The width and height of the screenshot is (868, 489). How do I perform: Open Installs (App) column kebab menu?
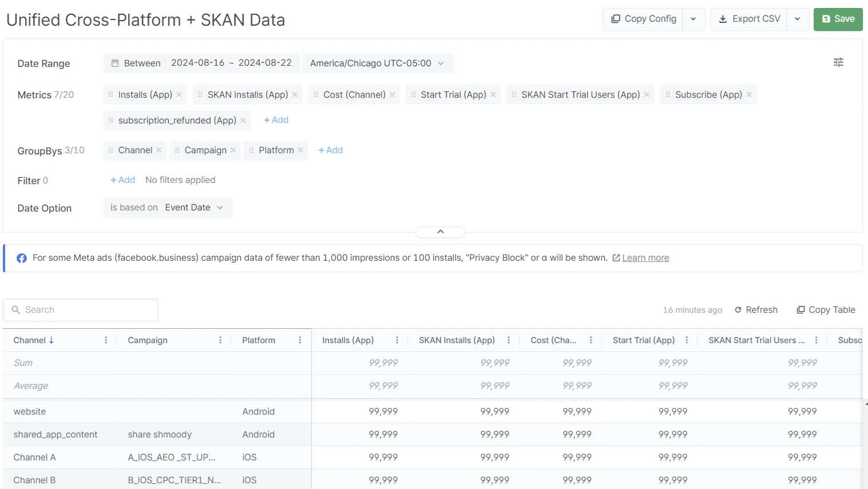coord(397,340)
